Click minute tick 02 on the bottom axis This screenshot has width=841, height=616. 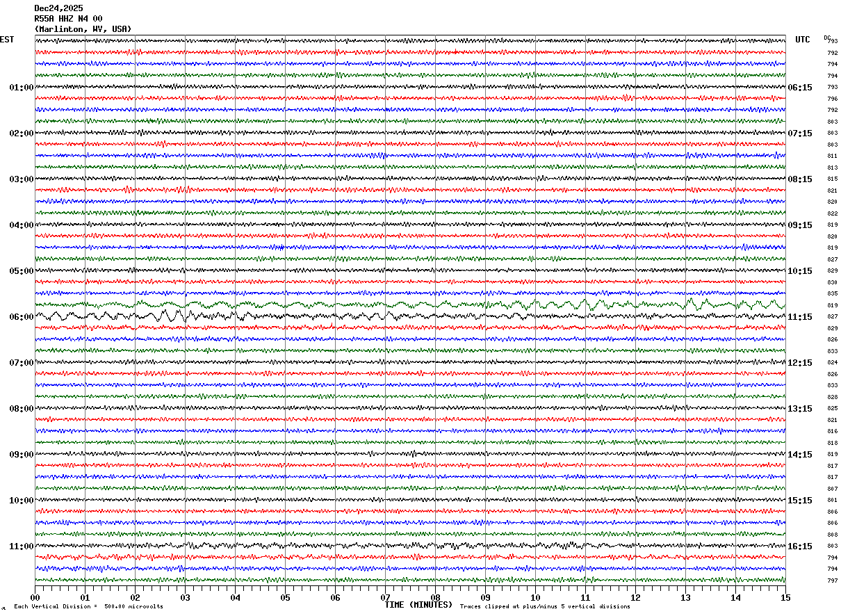135,597
